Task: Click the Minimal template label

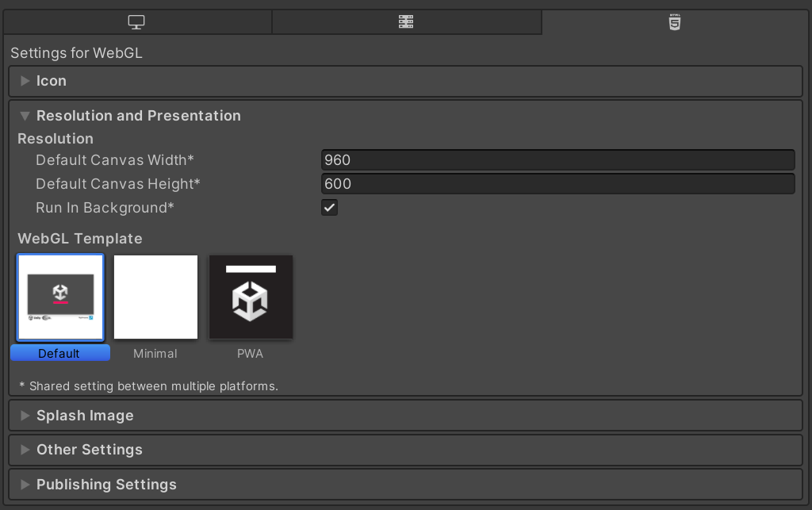Action: 155,354
